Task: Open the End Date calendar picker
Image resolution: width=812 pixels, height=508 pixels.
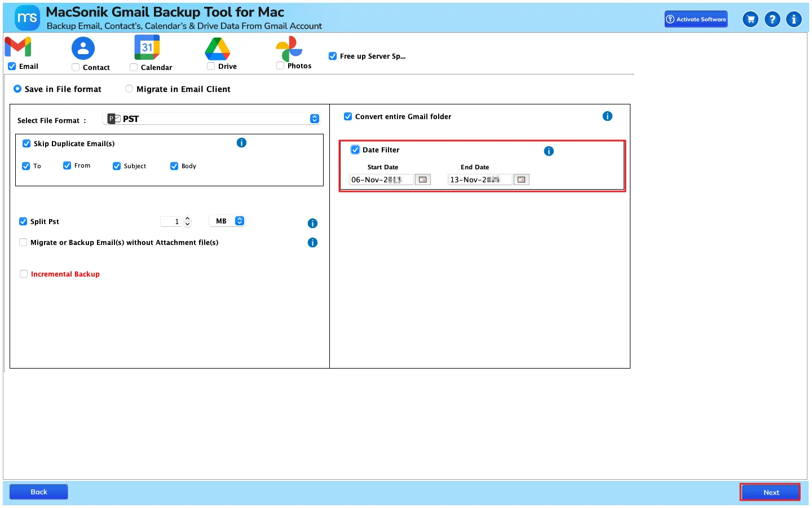Action: pos(522,179)
